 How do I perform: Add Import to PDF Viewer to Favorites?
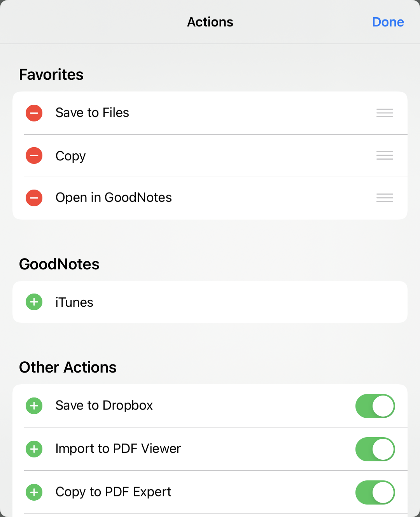point(34,449)
